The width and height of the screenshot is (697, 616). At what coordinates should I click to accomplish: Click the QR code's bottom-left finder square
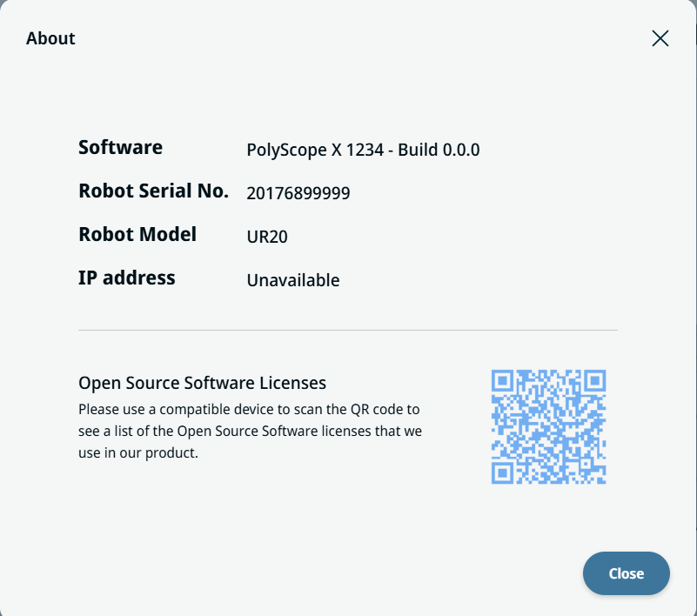[x=502, y=472]
